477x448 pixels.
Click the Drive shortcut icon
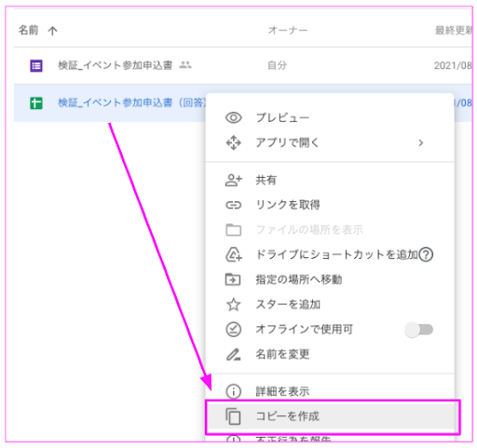click(233, 254)
